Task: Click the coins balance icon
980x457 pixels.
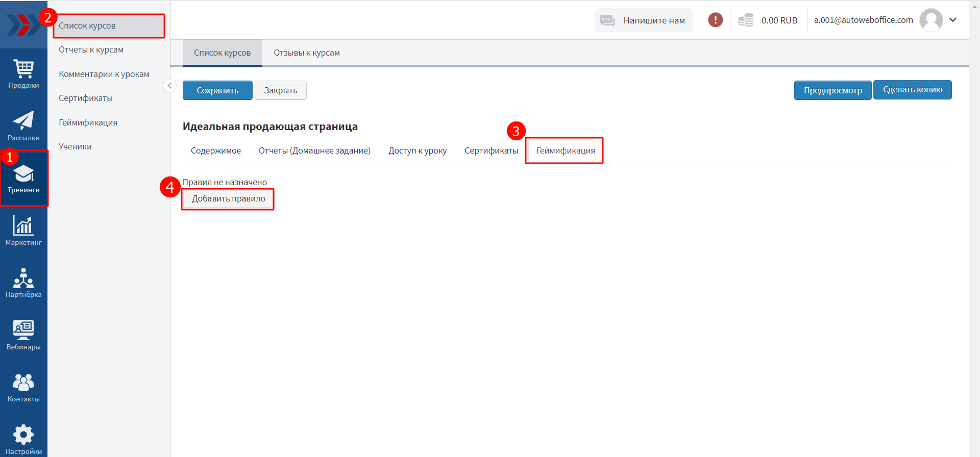Action: pos(746,20)
